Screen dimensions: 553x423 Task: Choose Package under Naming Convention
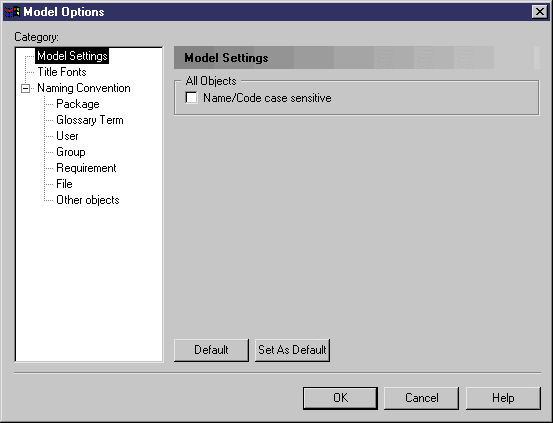78,104
